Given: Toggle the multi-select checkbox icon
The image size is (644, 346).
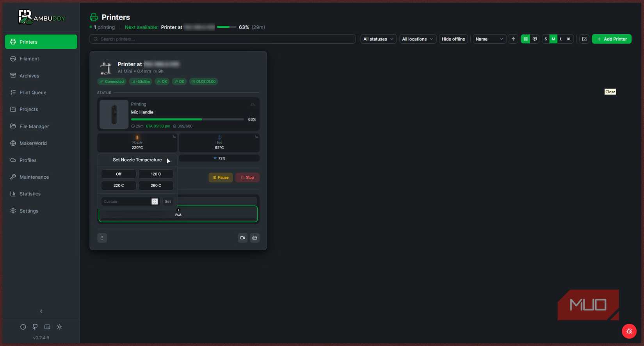Looking at the screenshot, I should point(584,39).
